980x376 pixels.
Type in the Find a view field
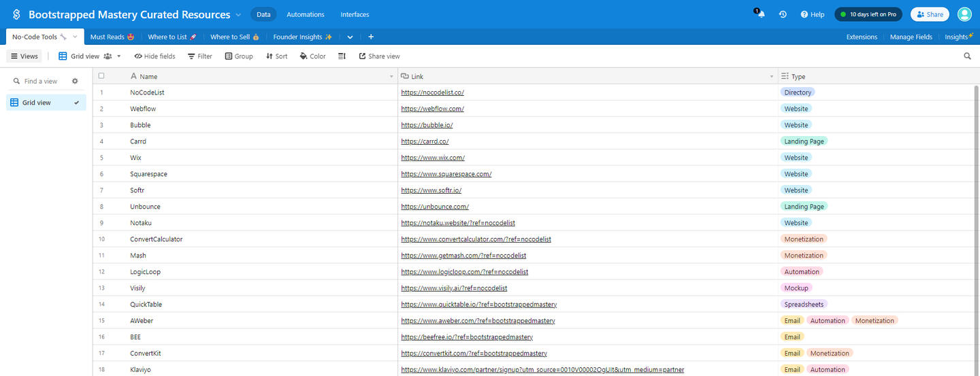click(x=42, y=81)
